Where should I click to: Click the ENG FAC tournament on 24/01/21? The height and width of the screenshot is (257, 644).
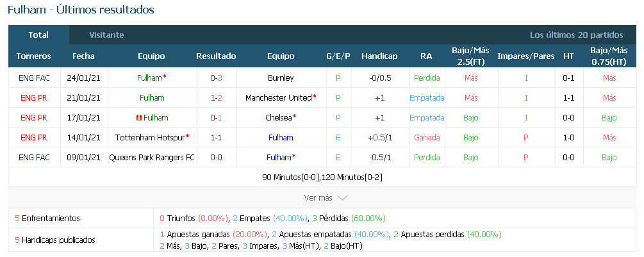click(33, 78)
